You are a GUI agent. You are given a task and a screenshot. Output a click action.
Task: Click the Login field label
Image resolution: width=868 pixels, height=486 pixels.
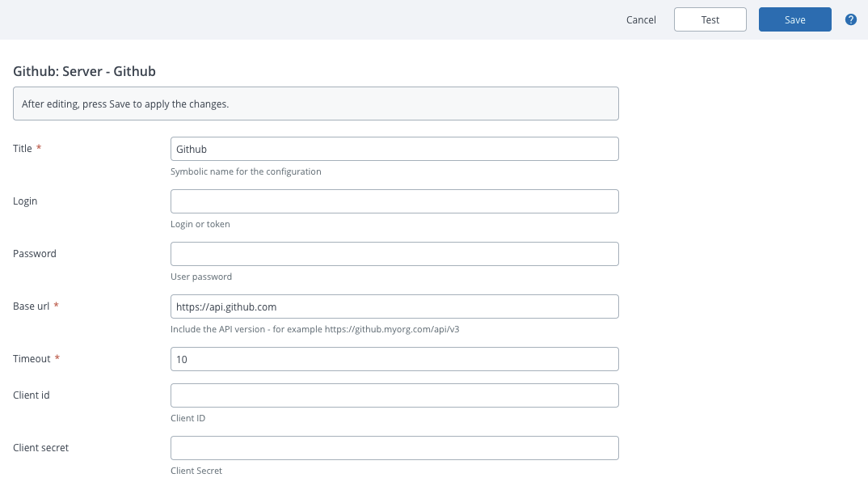point(25,201)
